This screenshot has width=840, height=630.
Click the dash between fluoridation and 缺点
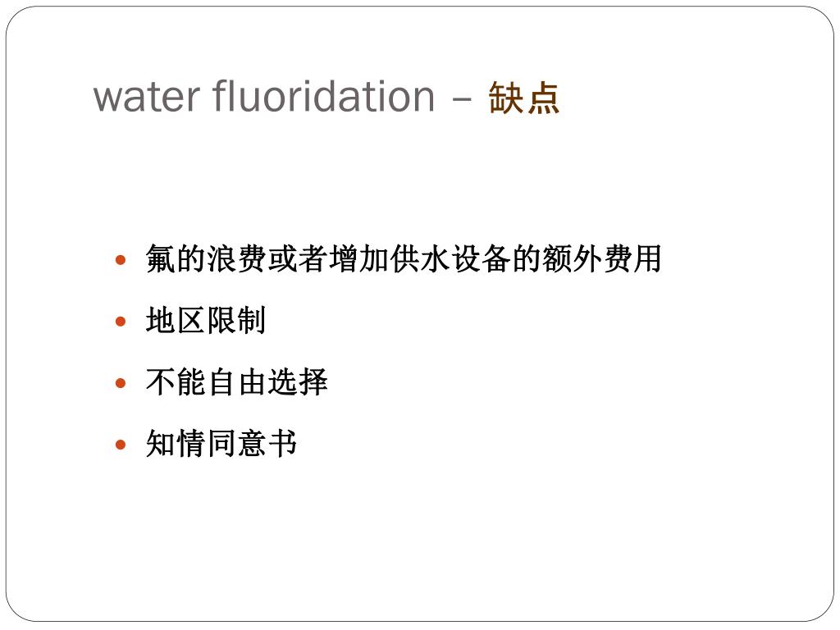(x=462, y=99)
